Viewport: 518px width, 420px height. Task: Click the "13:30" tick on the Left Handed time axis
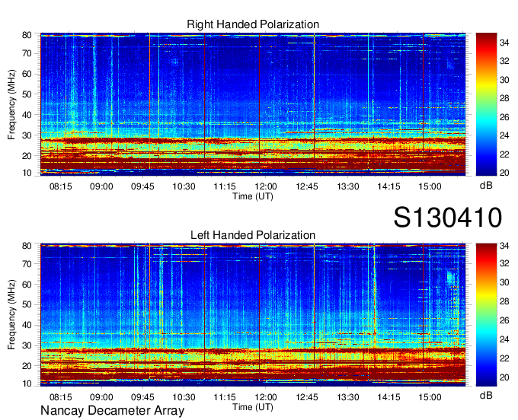pyautogui.click(x=348, y=397)
